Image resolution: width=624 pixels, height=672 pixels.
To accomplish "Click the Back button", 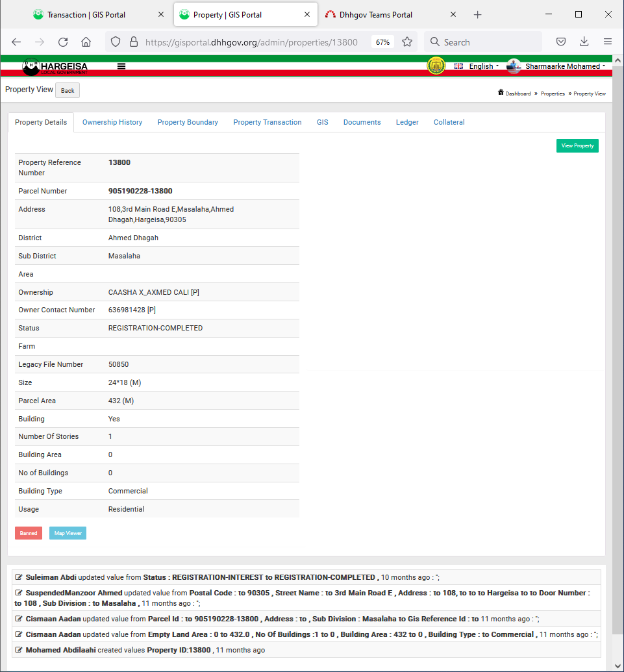I will point(68,90).
